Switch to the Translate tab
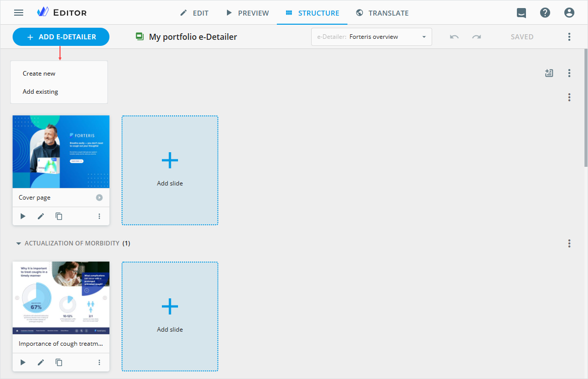This screenshot has height=379, width=588. click(x=382, y=13)
